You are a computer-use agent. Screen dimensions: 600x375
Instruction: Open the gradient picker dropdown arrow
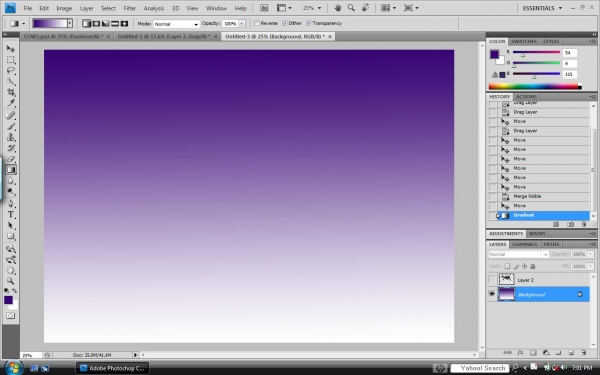(70, 24)
